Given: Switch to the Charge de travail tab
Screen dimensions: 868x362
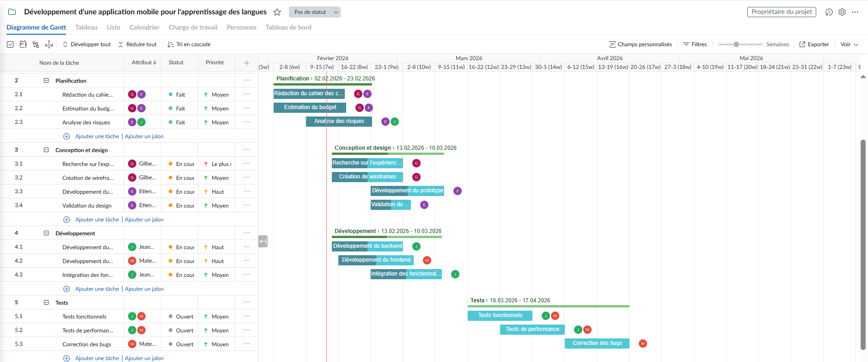Looking at the screenshot, I should pyautogui.click(x=193, y=27).
